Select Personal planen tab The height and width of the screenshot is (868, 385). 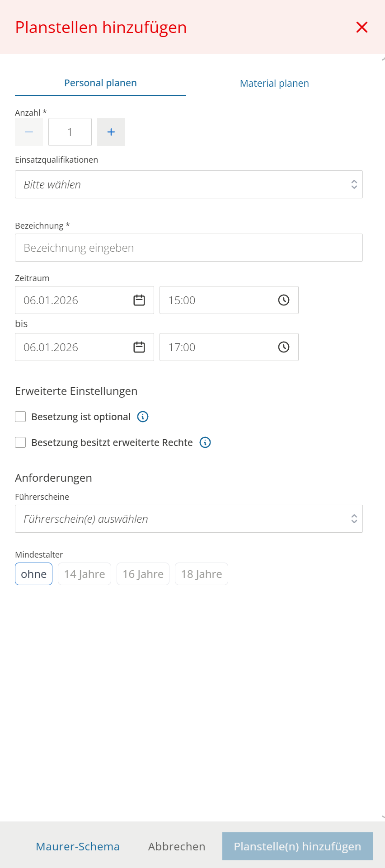[x=100, y=83]
